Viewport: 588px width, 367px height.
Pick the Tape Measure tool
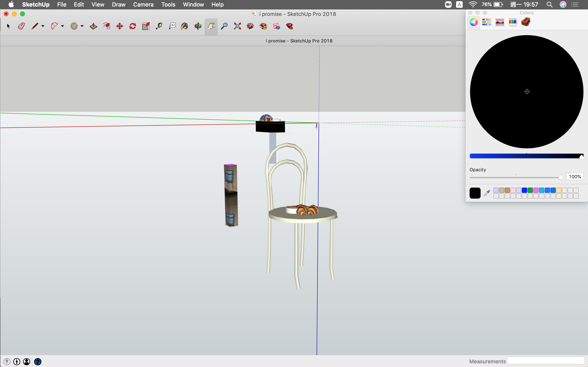click(159, 26)
